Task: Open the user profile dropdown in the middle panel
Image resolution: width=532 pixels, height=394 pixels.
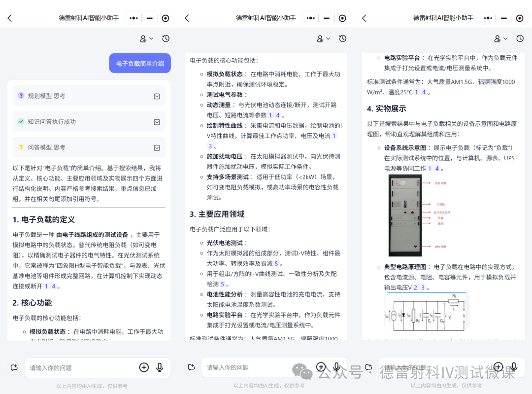Action: coord(323,38)
